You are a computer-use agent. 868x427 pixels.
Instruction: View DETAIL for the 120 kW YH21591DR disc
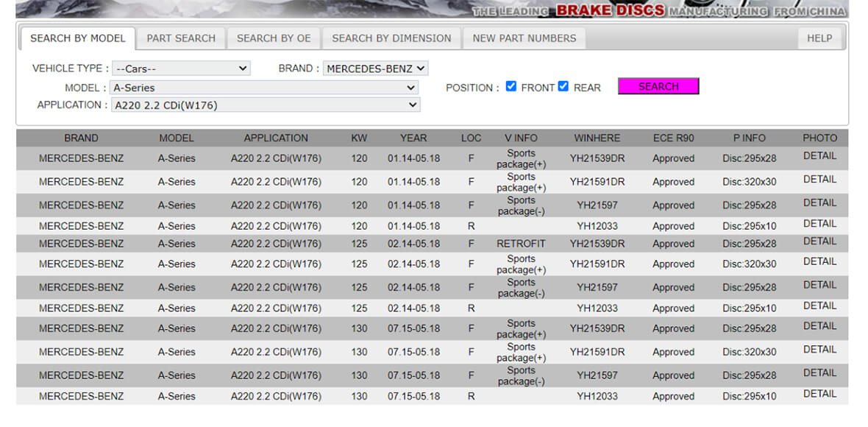coord(819,180)
